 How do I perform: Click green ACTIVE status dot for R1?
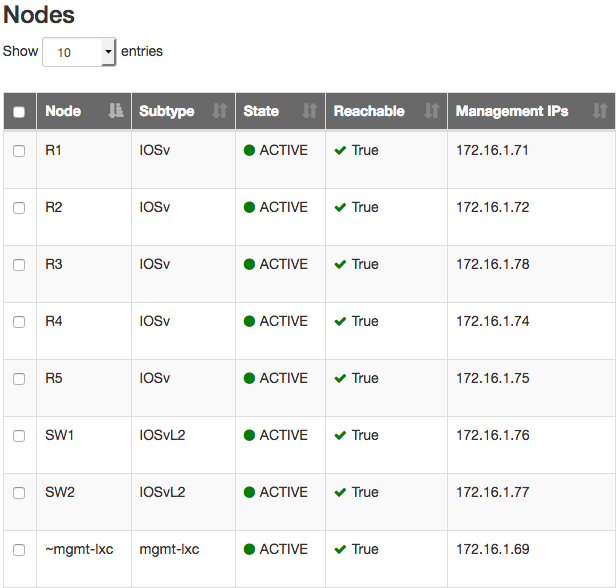[249, 150]
